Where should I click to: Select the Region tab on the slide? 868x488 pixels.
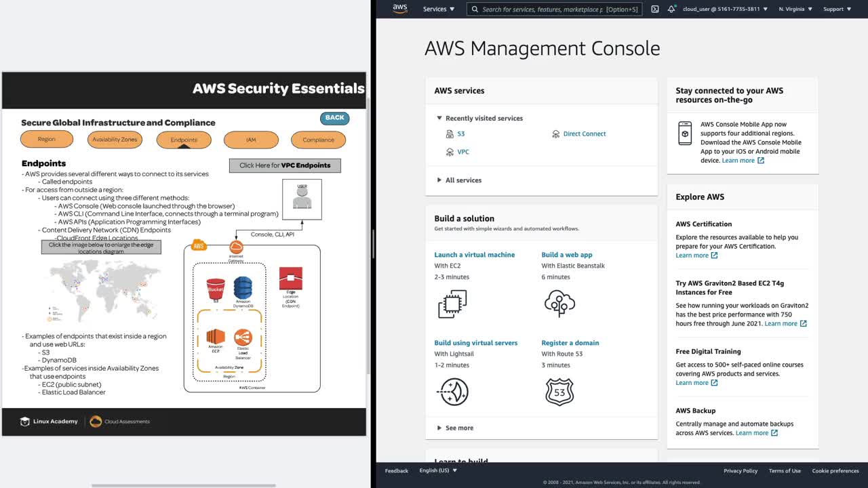point(47,140)
